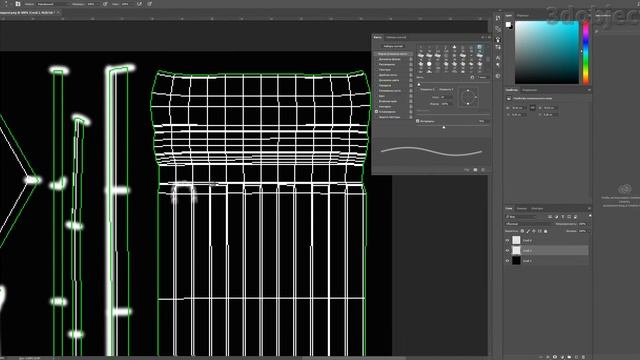This screenshot has width=640, height=360.
Task: Filter layers by type layers icon
Action: pos(562,217)
